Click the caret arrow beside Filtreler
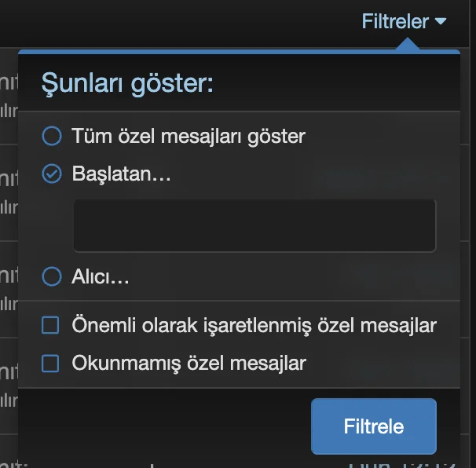This screenshot has width=476, height=468. click(x=441, y=22)
